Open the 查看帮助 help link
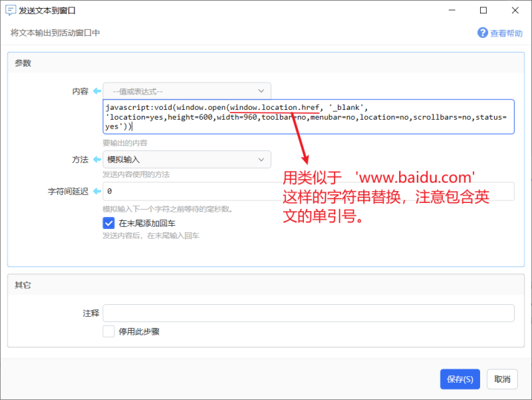The width and height of the screenshot is (532, 400). [x=506, y=33]
